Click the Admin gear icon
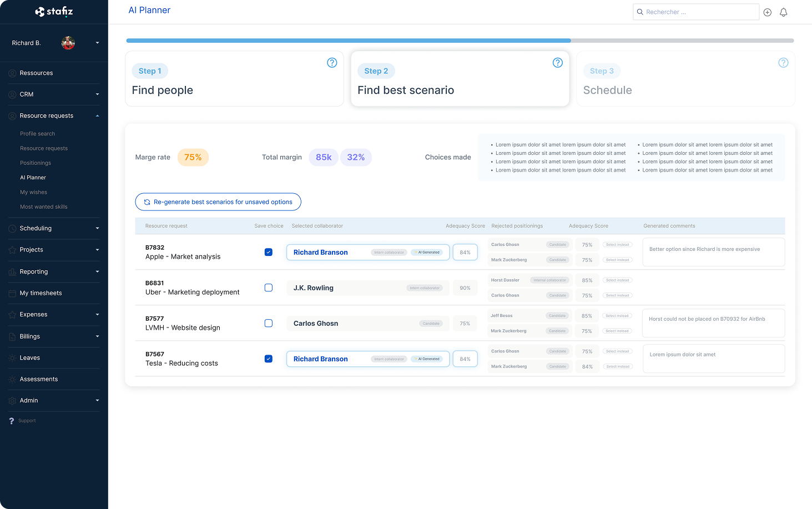The width and height of the screenshot is (812, 509). 12,401
